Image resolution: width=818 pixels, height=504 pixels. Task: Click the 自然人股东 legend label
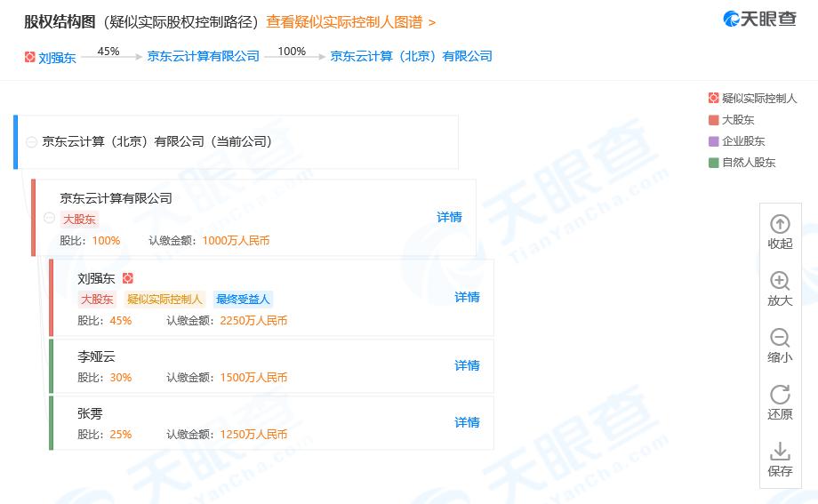click(749, 163)
